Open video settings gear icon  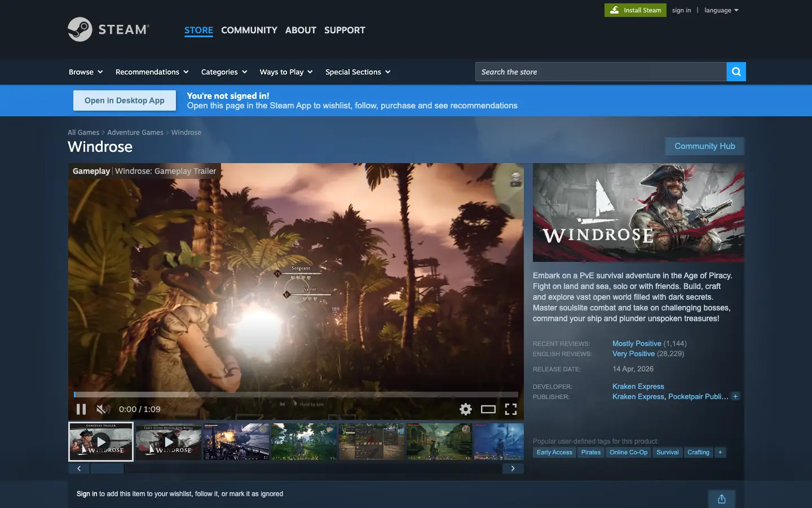[x=466, y=409]
